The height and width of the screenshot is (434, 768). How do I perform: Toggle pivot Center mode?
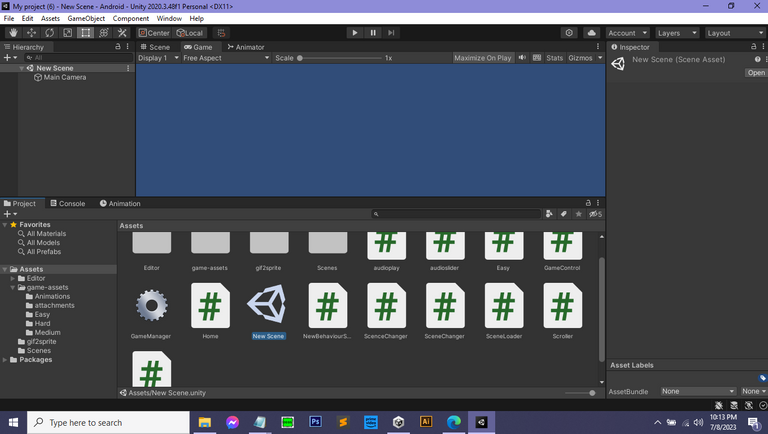154,33
